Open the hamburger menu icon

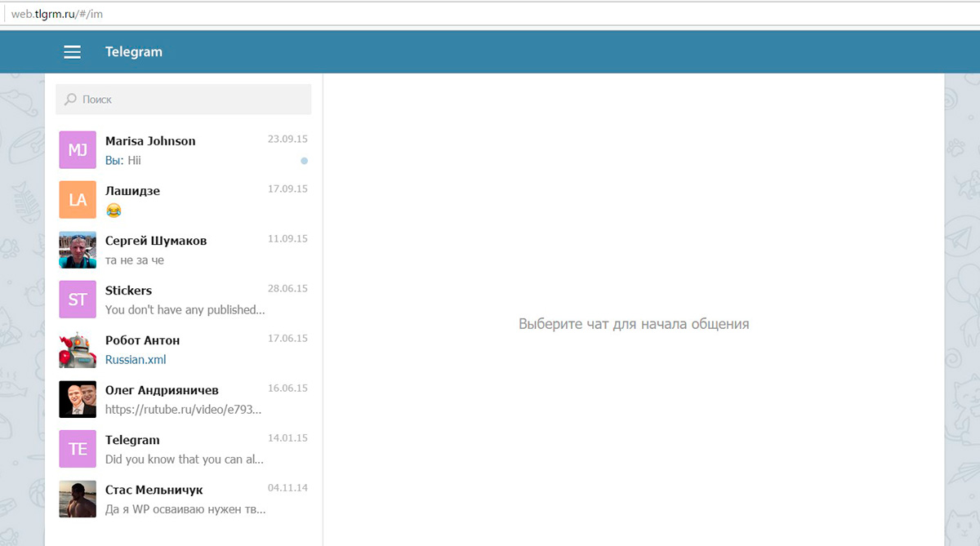click(73, 52)
